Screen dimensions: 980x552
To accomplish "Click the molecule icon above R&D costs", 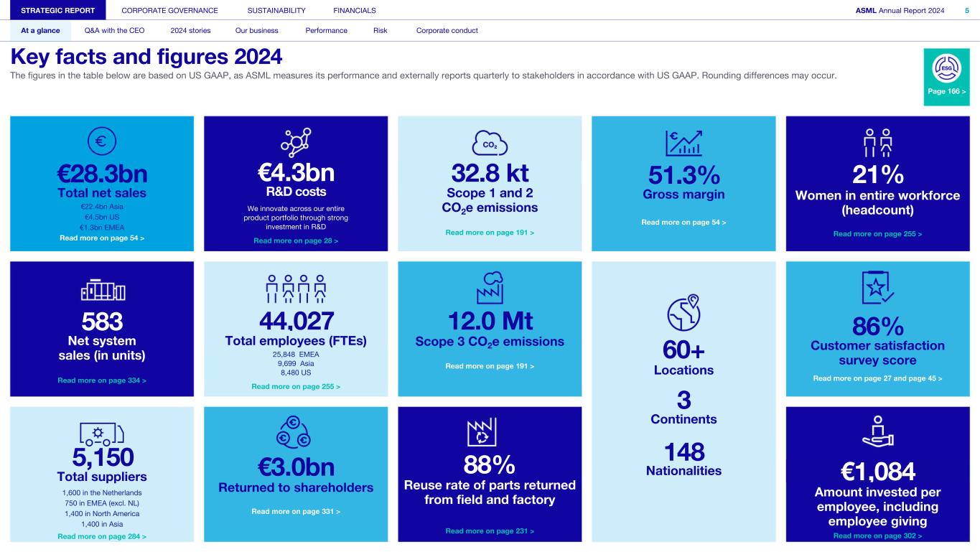I will pos(295,141).
